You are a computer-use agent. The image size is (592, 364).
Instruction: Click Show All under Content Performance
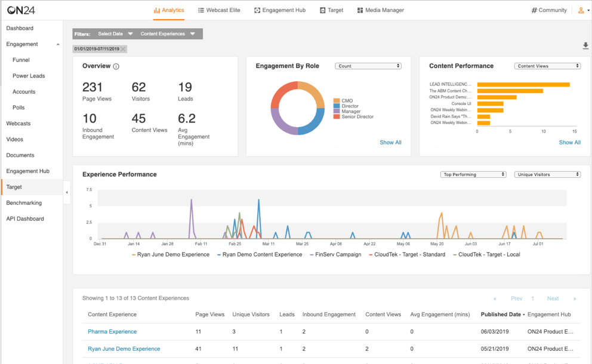point(569,143)
